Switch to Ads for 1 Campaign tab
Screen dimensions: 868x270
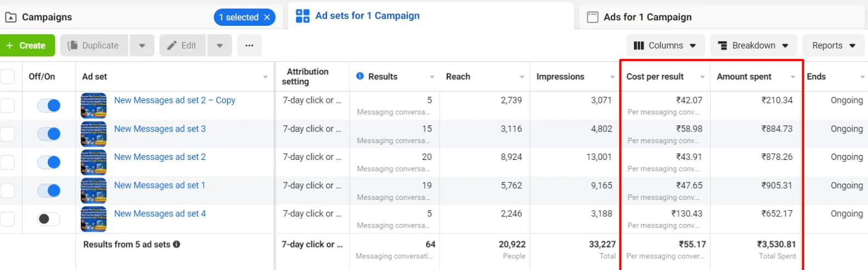(647, 18)
